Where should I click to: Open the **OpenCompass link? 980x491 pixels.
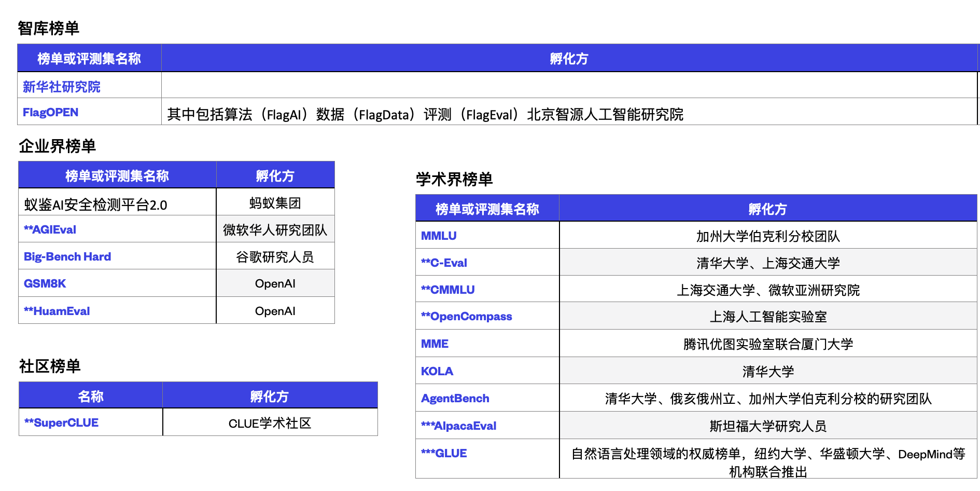[467, 317]
